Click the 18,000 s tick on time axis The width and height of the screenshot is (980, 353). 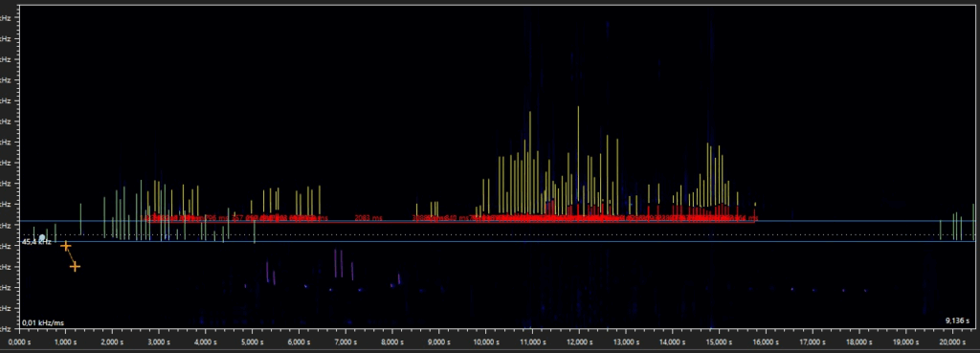coord(858,342)
